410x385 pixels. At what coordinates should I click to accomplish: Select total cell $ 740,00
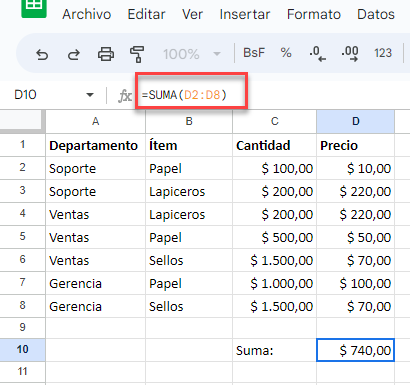click(x=355, y=350)
